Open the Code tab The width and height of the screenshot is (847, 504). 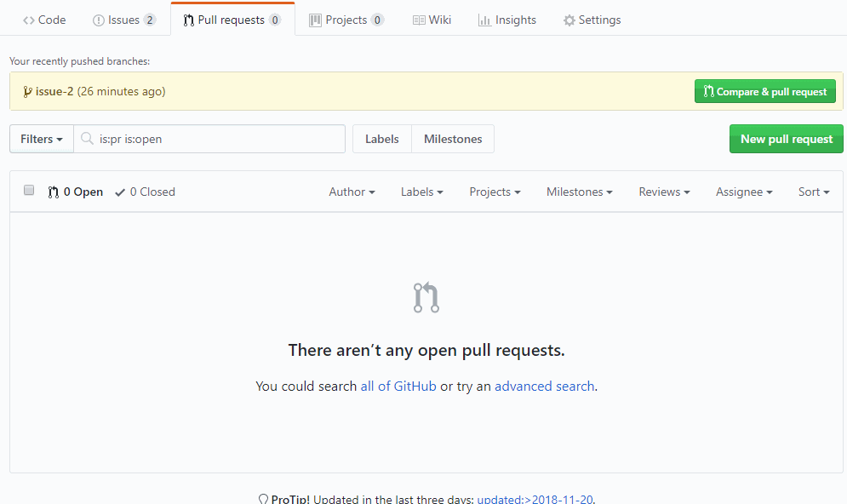[x=44, y=20]
